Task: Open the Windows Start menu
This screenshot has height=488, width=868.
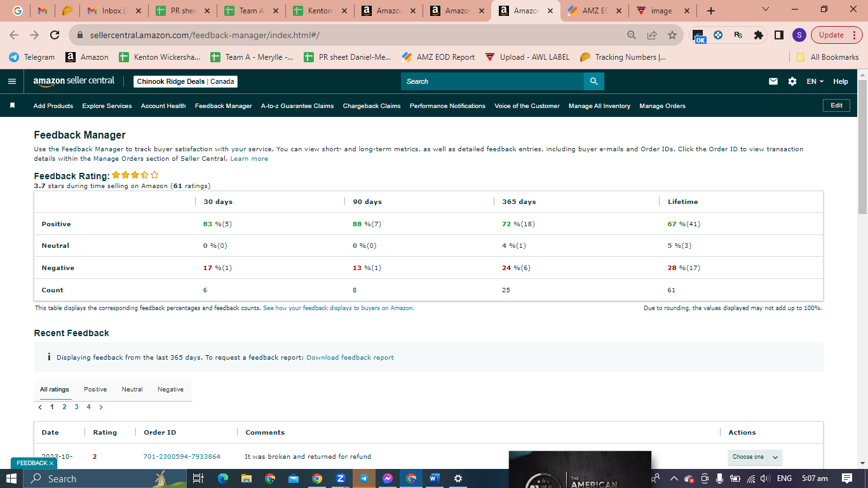Action: pos(11,478)
